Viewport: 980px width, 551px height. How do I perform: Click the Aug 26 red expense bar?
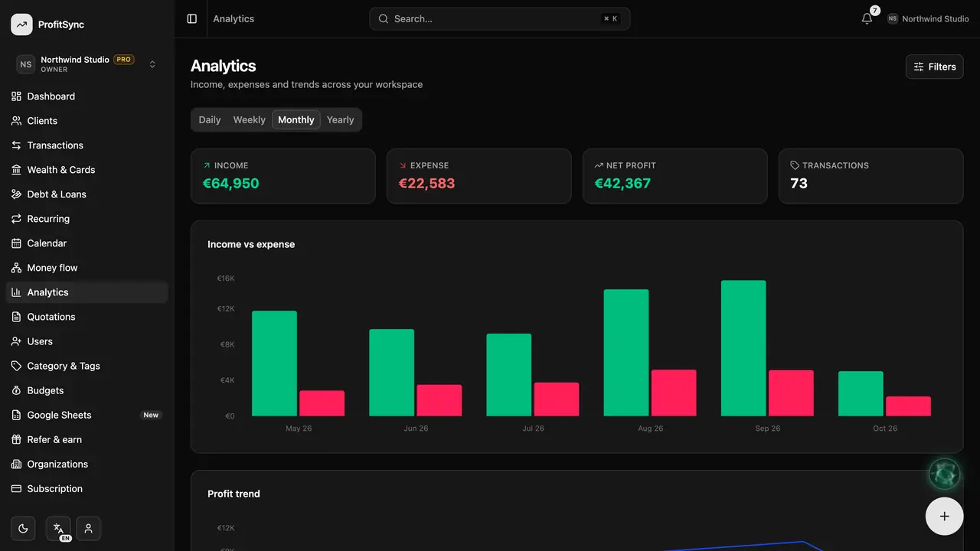(674, 393)
